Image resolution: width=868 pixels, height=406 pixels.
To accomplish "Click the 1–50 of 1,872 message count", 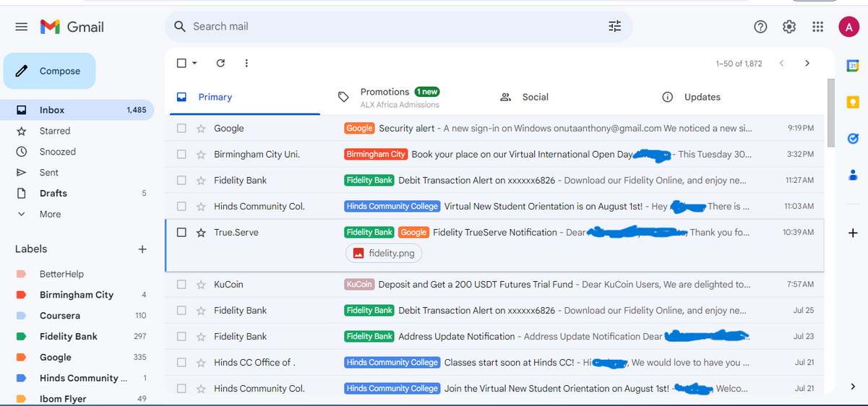I will 739,64.
